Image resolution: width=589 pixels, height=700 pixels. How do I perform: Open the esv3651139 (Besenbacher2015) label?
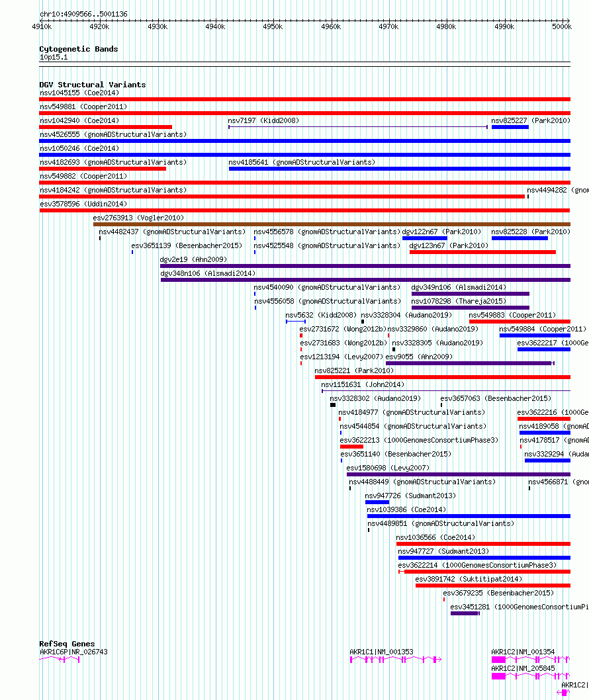187,245
